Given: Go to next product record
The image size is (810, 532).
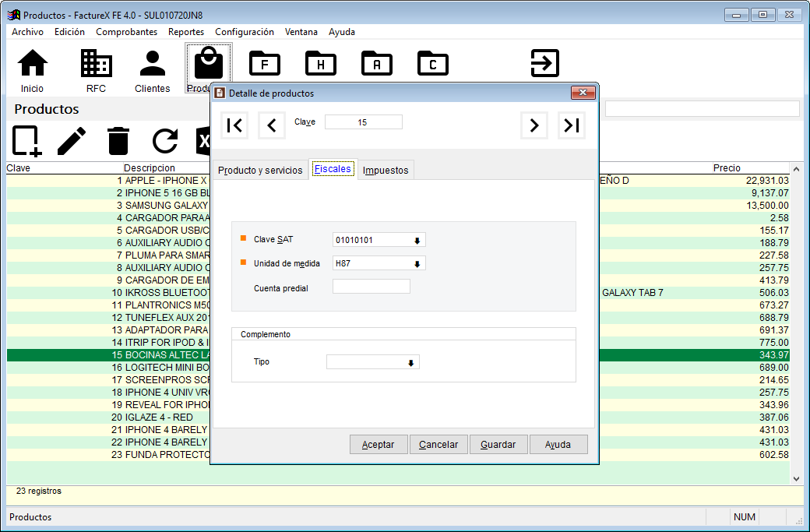Looking at the screenshot, I should (534, 125).
